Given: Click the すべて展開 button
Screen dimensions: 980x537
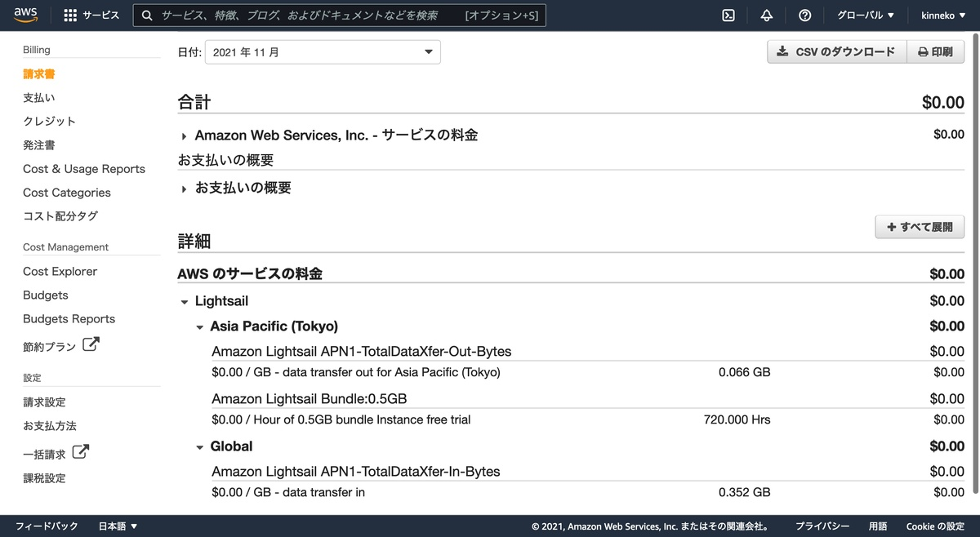Looking at the screenshot, I should [x=920, y=227].
